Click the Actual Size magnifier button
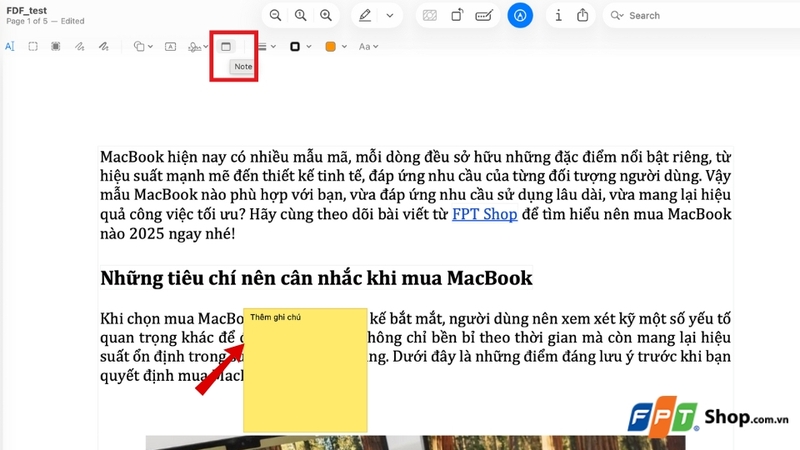800x450 pixels. (301, 15)
